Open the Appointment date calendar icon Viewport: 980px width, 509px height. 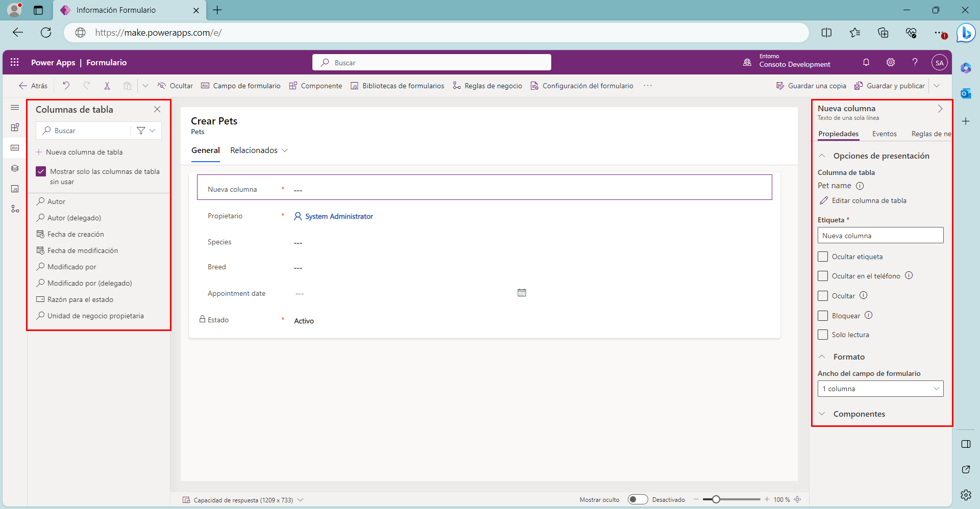(x=522, y=293)
